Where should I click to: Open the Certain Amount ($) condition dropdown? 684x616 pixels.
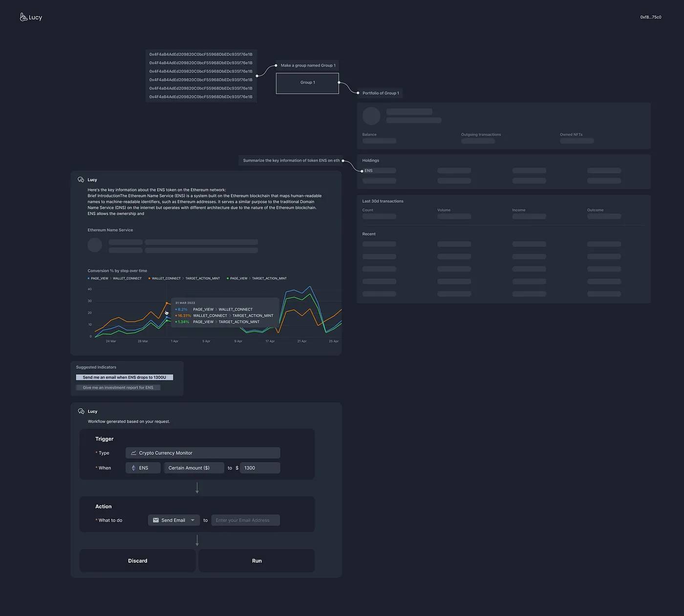193,468
